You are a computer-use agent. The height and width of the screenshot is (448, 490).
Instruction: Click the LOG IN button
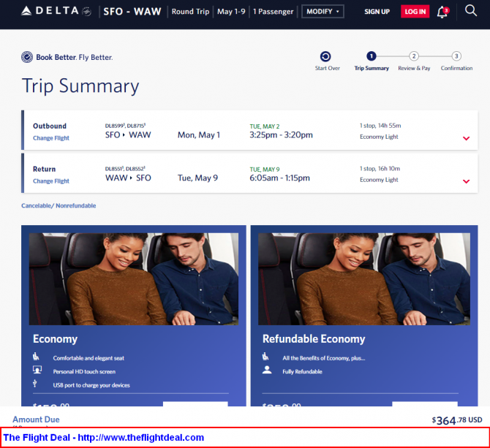point(415,12)
